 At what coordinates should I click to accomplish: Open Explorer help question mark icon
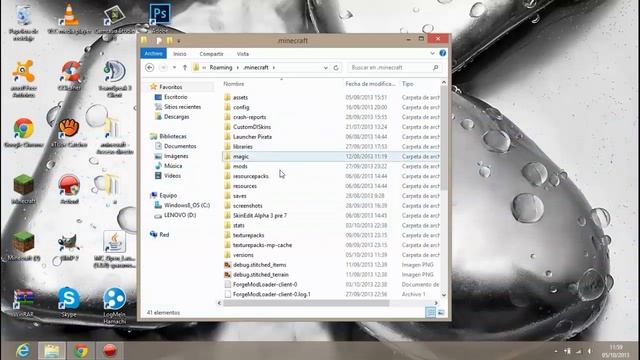(x=442, y=53)
